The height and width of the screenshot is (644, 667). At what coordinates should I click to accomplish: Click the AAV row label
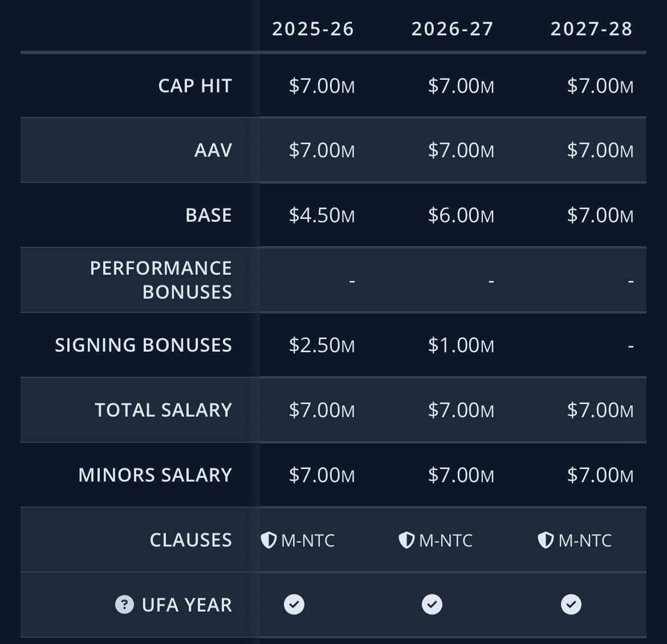point(213,150)
